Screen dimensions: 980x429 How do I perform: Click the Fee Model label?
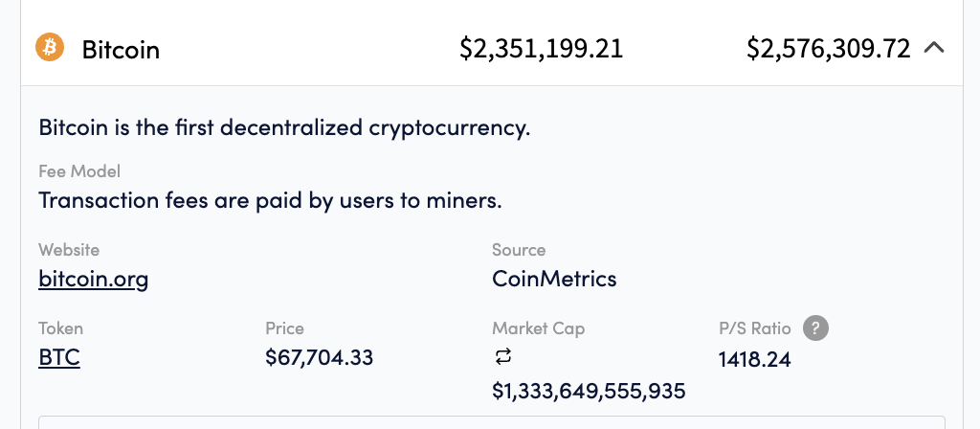79,171
